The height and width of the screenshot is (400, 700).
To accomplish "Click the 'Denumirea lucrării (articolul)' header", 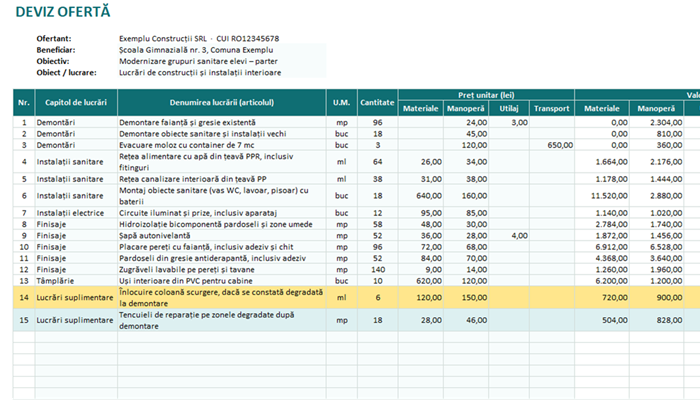I will pos(222,102).
